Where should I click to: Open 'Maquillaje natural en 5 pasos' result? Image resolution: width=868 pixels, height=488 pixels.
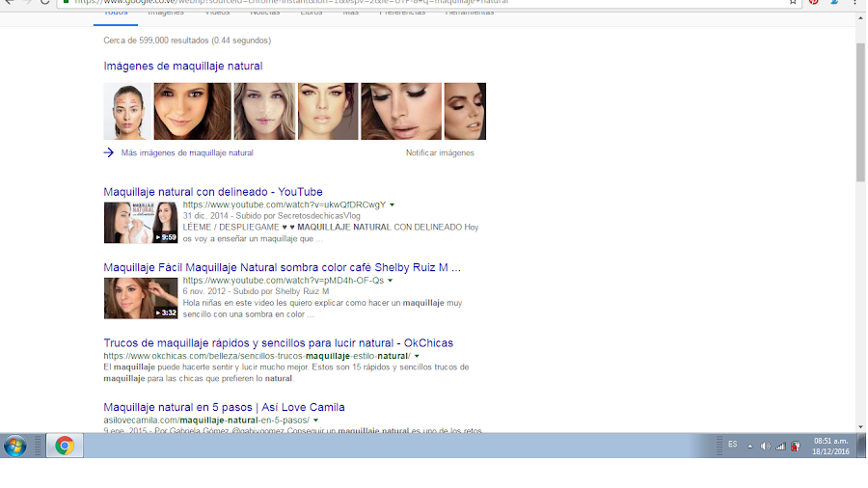click(224, 407)
